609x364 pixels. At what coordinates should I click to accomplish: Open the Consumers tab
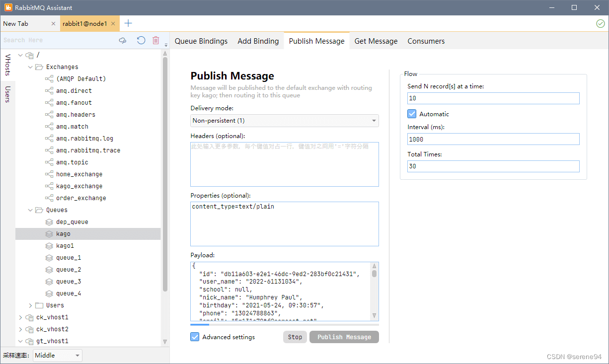point(426,41)
